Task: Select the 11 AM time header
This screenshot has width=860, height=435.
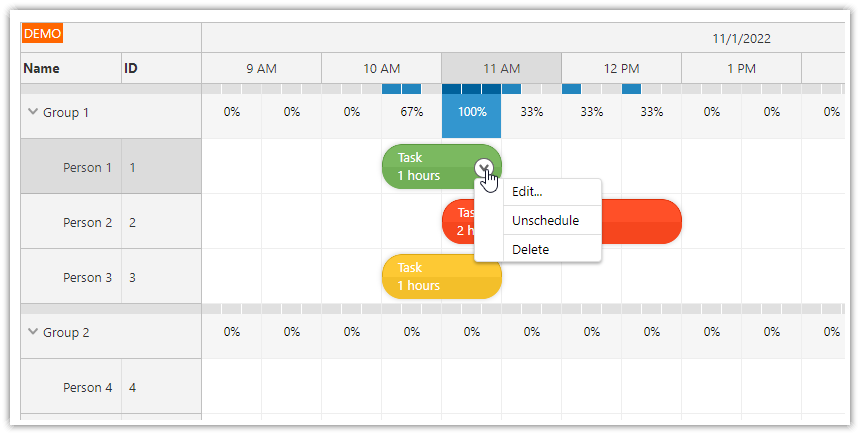Action: point(501,69)
